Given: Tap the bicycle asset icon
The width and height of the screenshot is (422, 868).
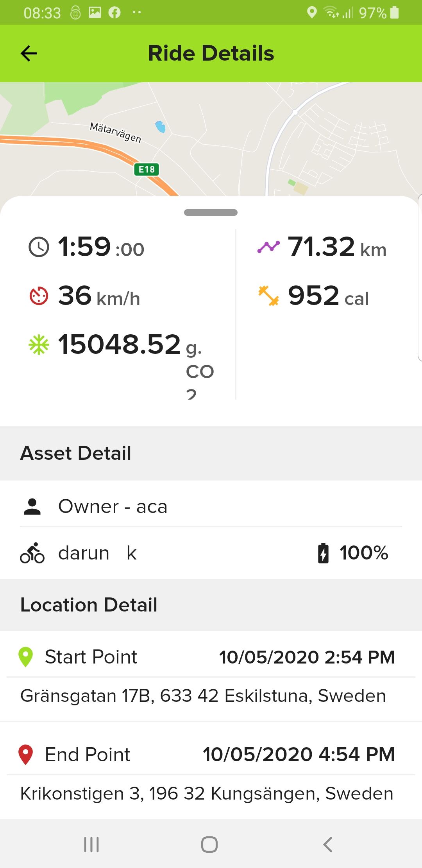Looking at the screenshot, I should coord(32,553).
